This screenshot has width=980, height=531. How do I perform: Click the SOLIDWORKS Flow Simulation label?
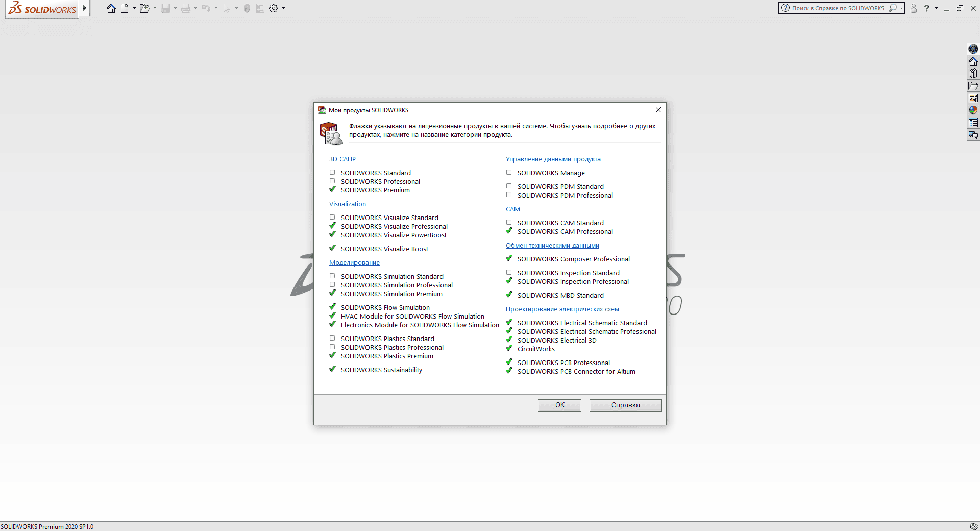tap(385, 308)
